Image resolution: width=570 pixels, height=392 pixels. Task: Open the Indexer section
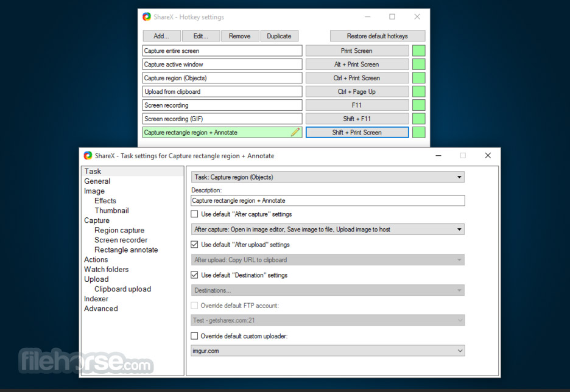coord(96,299)
